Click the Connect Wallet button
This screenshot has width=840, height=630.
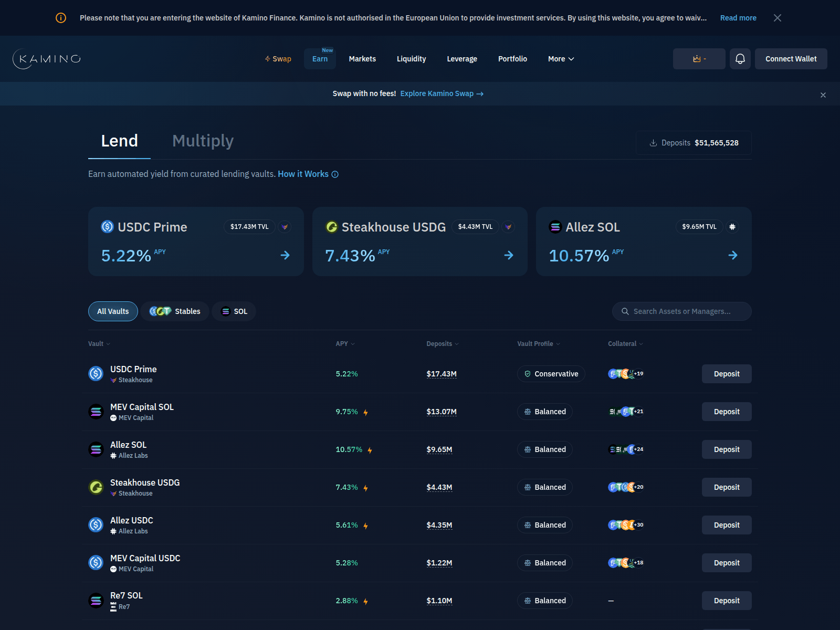(x=791, y=59)
